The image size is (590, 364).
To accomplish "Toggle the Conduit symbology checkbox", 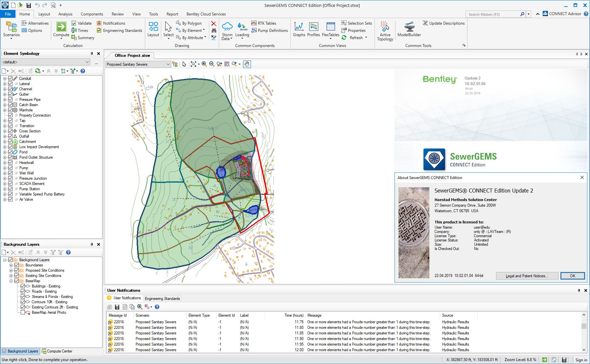I will [x=10, y=79].
